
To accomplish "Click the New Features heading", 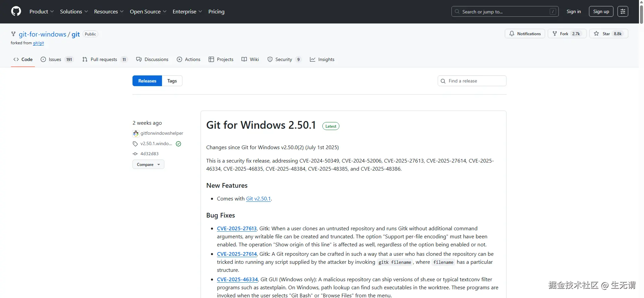I will 227,185.
